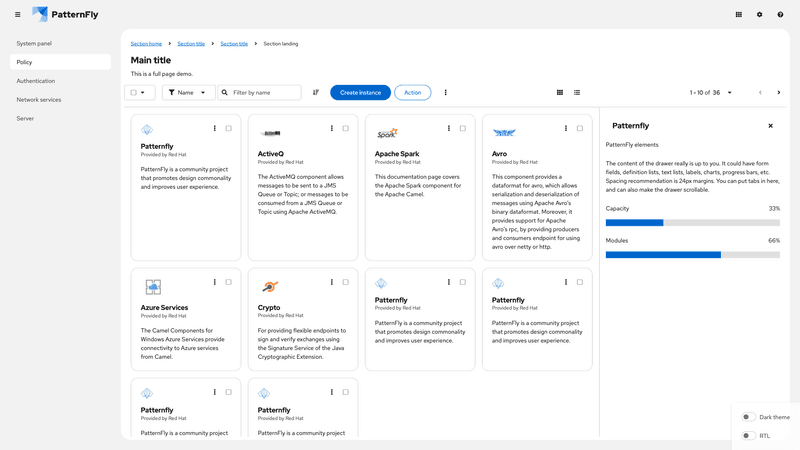This screenshot has width=800, height=450.
Task: Select the Avro card checkbox
Action: [x=580, y=129]
